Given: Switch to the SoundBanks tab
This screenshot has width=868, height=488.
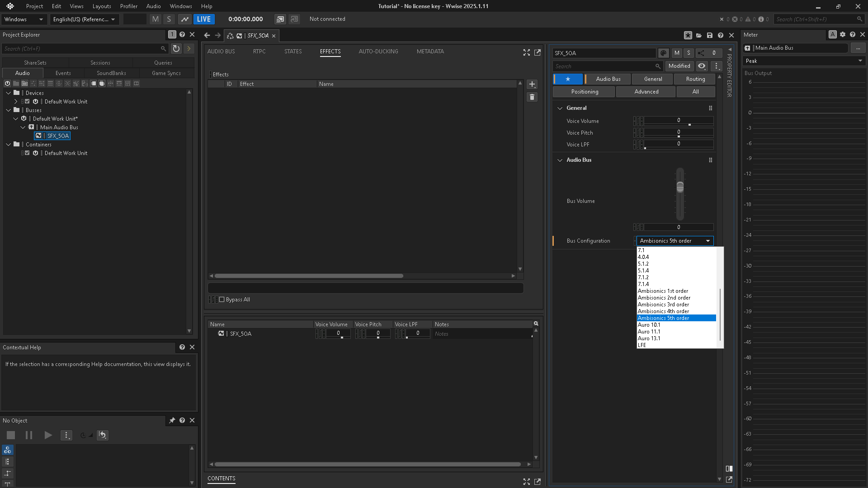Looking at the screenshot, I should coord(111,73).
